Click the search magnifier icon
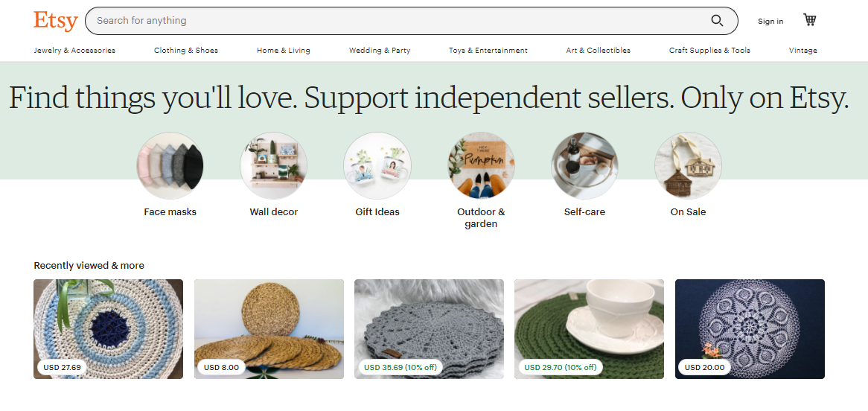Viewport: 868px width, 411px height. click(717, 21)
